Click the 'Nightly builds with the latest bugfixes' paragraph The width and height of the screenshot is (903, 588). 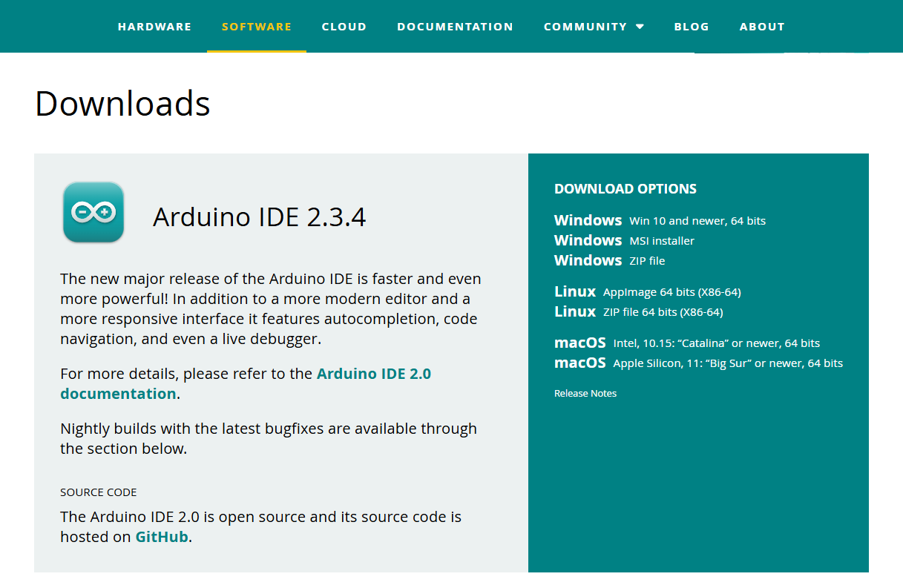(269, 438)
